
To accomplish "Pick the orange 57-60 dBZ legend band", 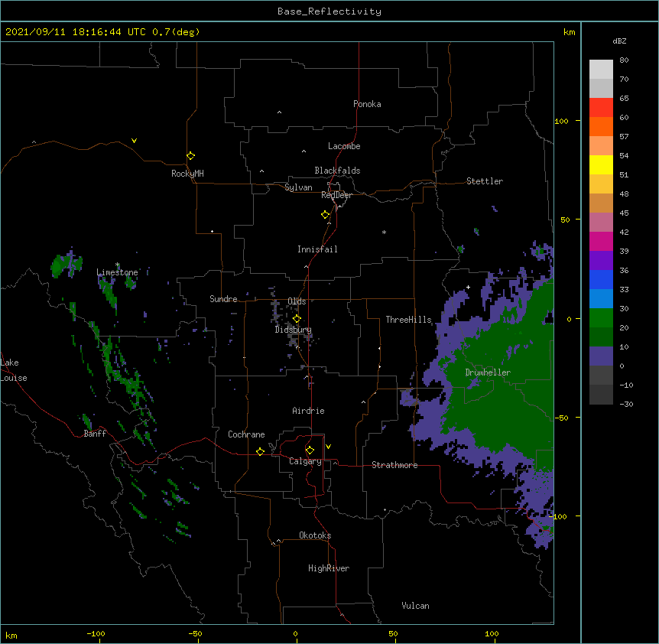I will (x=601, y=126).
